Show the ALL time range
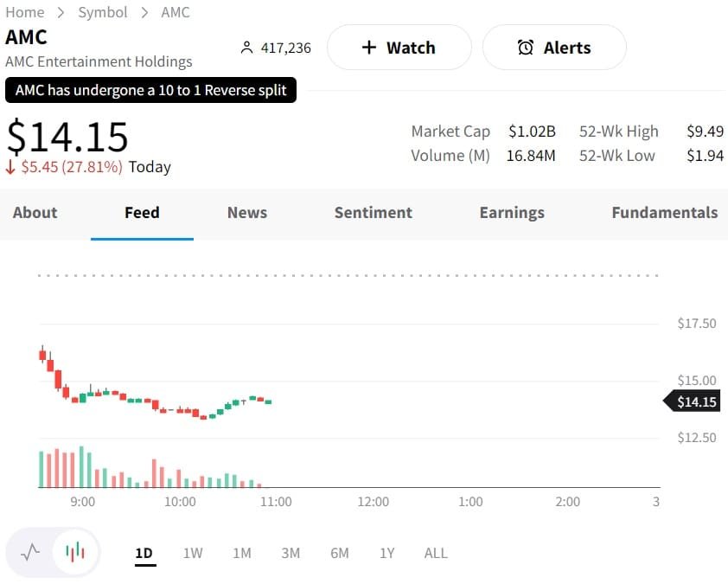Viewport: 728px width, 584px height. 436,553
